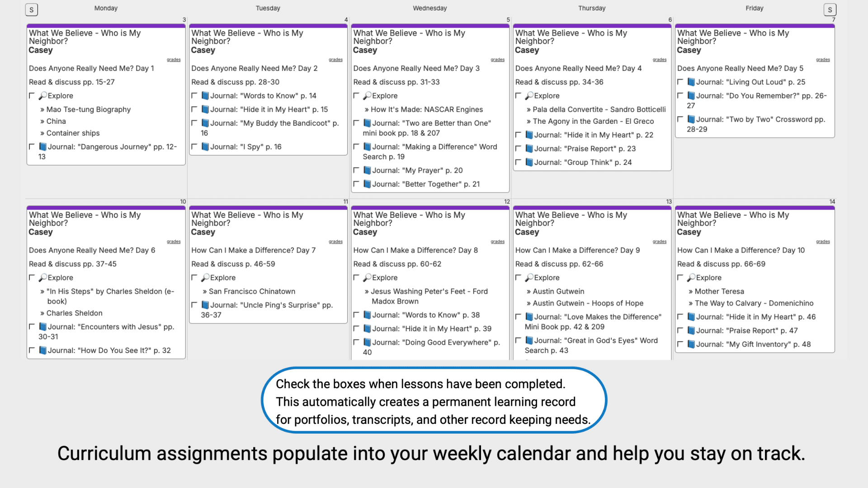Open the grades link on Monday Day 1 card
The image size is (868, 488).
pos(174,59)
